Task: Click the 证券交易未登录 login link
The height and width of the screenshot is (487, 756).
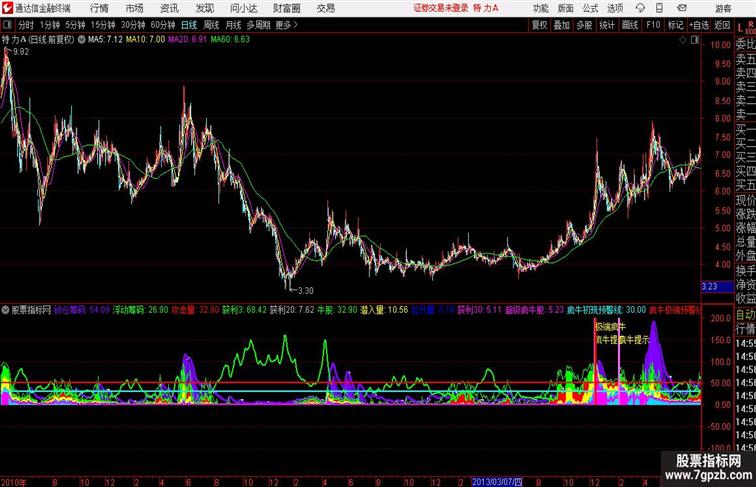Action: pyautogui.click(x=441, y=8)
